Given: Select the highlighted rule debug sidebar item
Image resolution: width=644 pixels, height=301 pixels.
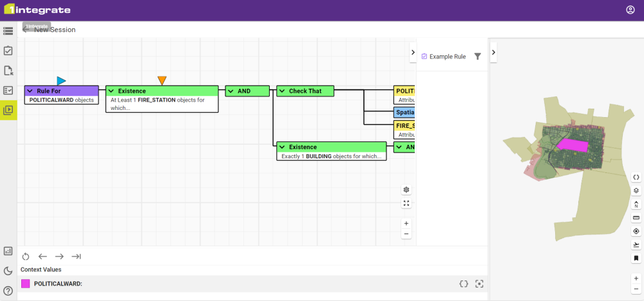Looking at the screenshot, I should click(8, 110).
